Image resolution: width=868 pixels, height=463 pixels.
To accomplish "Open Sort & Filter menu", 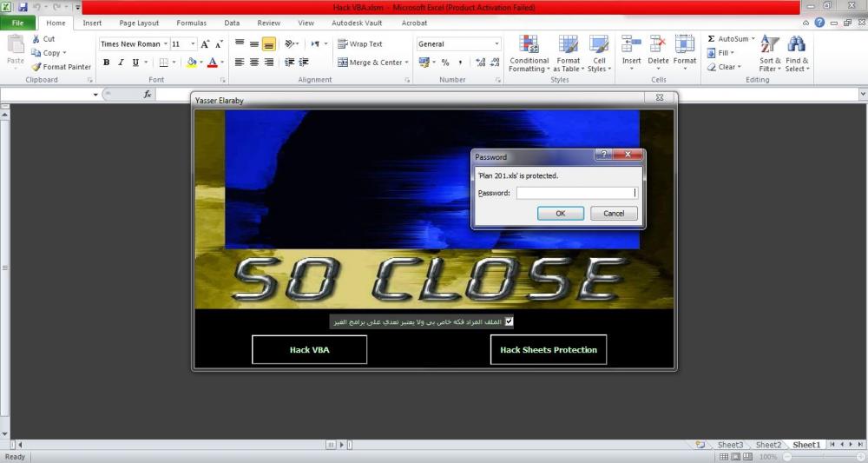I will (770, 53).
